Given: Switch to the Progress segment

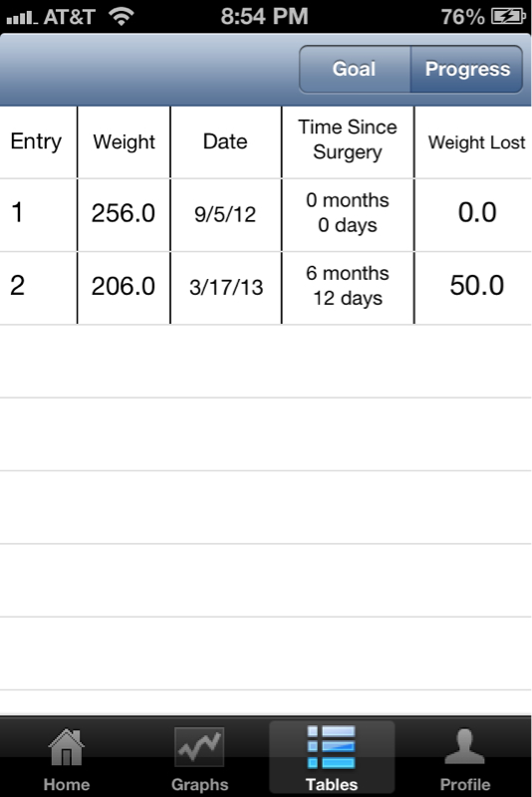Looking at the screenshot, I should pos(467,69).
